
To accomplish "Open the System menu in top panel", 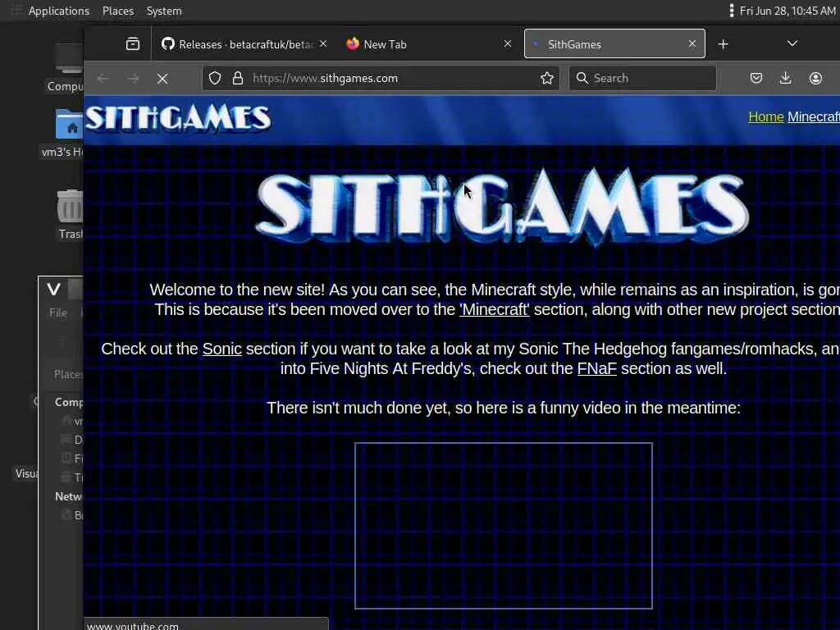I will pyautogui.click(x=164, y=11).
